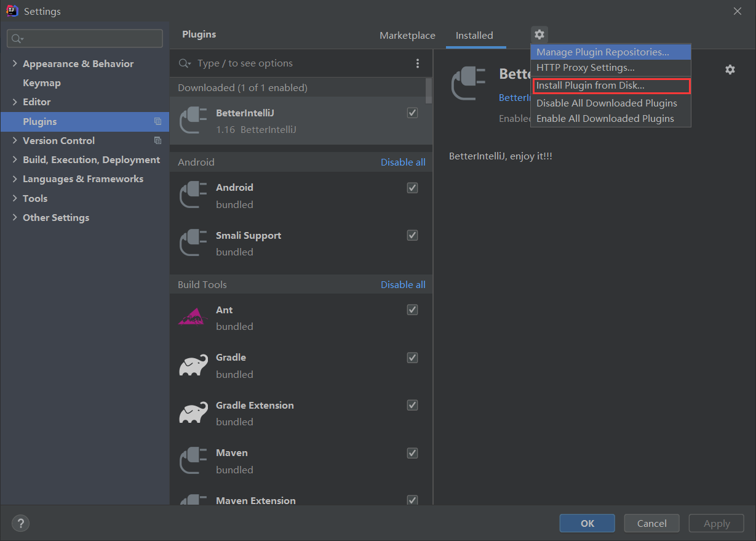The height and width of the screenshot is (541, 756).
Task: Toggle the Smali Support checkbox
Action: [x=413, y=235]
